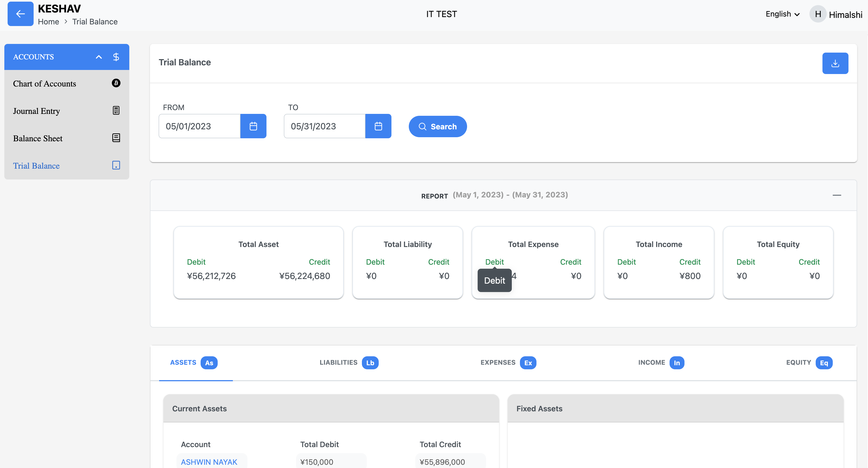Switch to the Income tab
Image resolution: width=868 pixels, height=468 pixels.
[x=661, y=363]
